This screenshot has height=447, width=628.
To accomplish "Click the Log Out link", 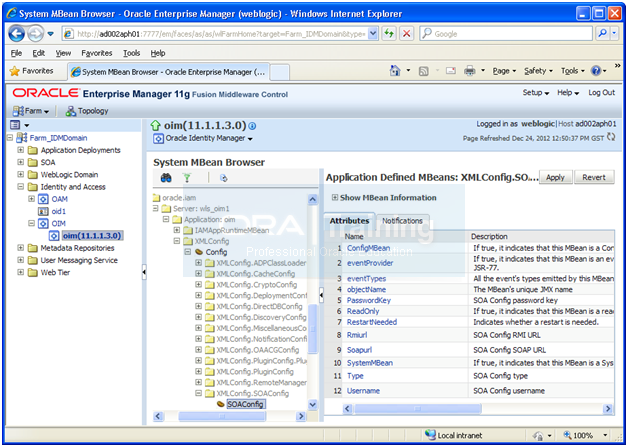I will (601, 93).
